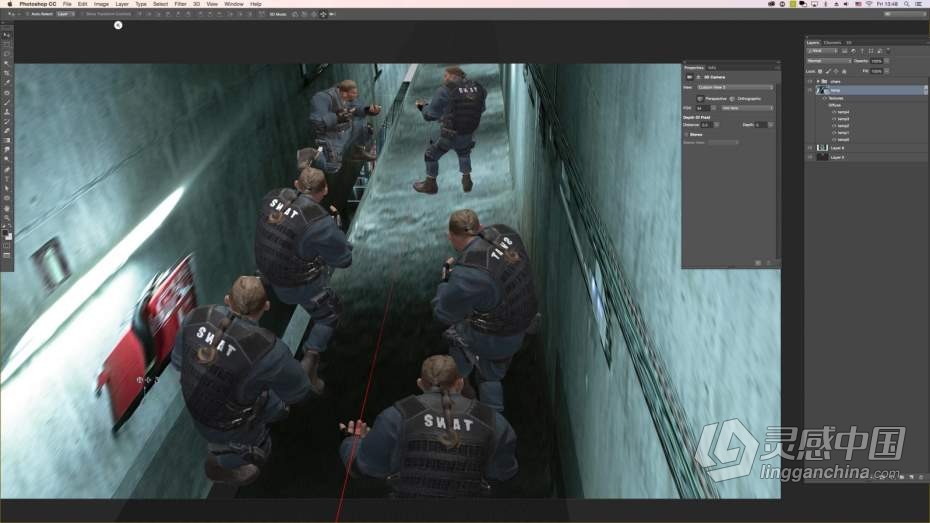Select the Zoom tool in toolbox
The height and width of the screenshot is (523, 930).
[7, 218]
